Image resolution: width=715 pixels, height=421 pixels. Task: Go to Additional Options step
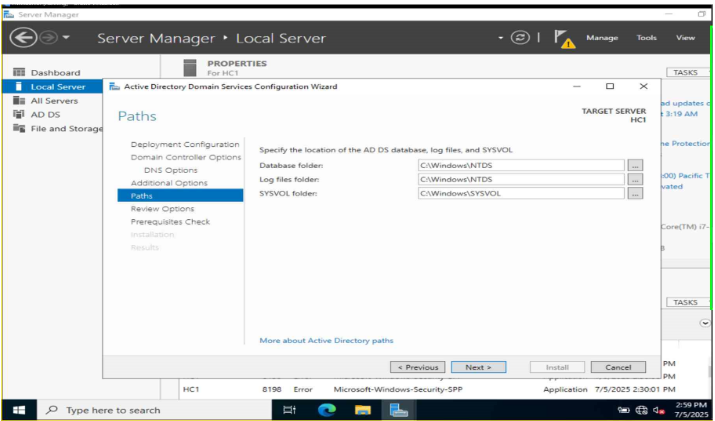tap(169, 183)
